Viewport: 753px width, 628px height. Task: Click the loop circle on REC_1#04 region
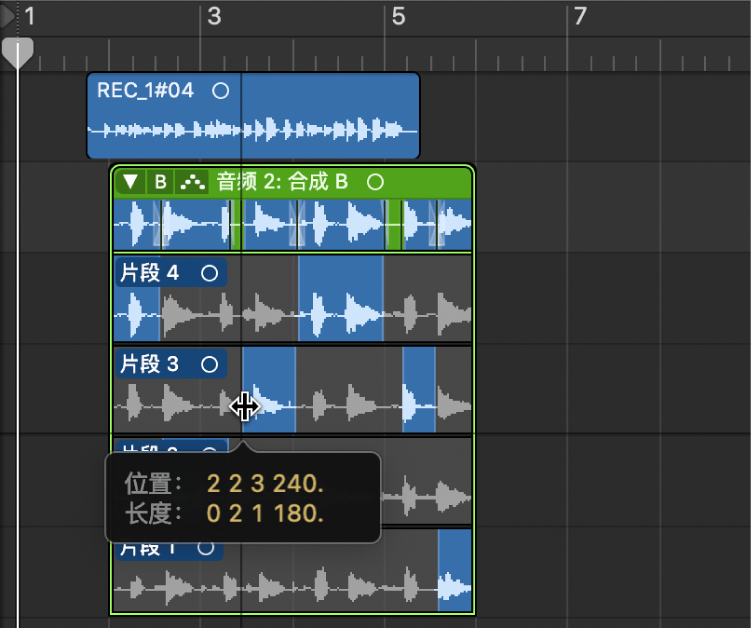pyautogui.click(x=220, y=91)
